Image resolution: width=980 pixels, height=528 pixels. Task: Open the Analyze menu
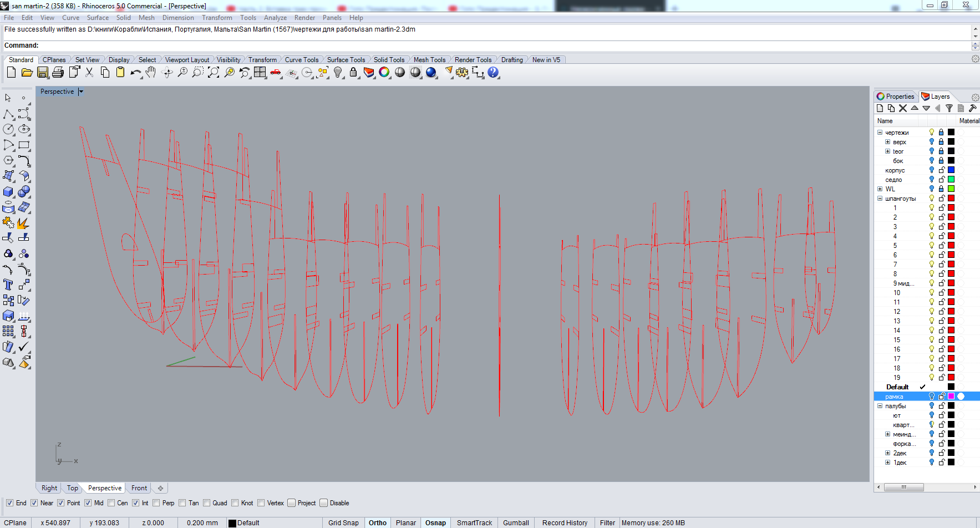275,18
